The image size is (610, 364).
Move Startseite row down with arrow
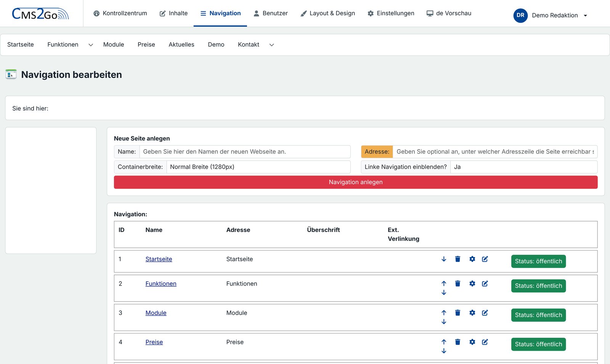tap(444, 259)
